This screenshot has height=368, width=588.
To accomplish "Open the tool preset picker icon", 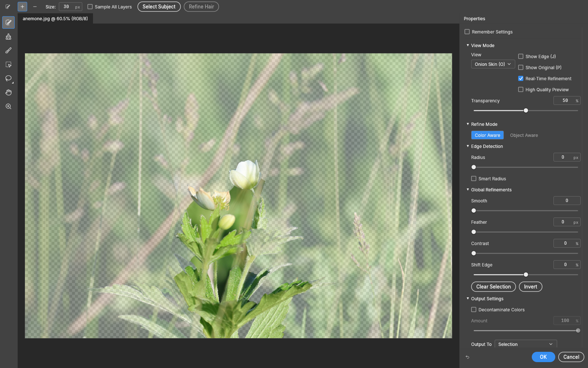I will point(8,7).
